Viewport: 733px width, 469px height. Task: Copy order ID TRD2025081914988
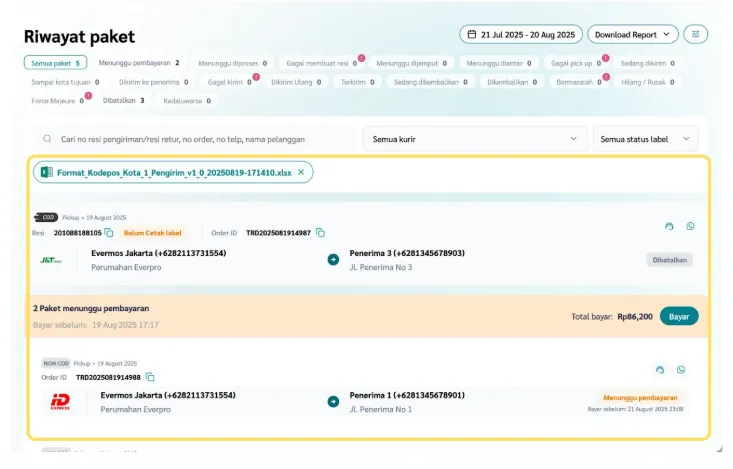tap(150, 377)
